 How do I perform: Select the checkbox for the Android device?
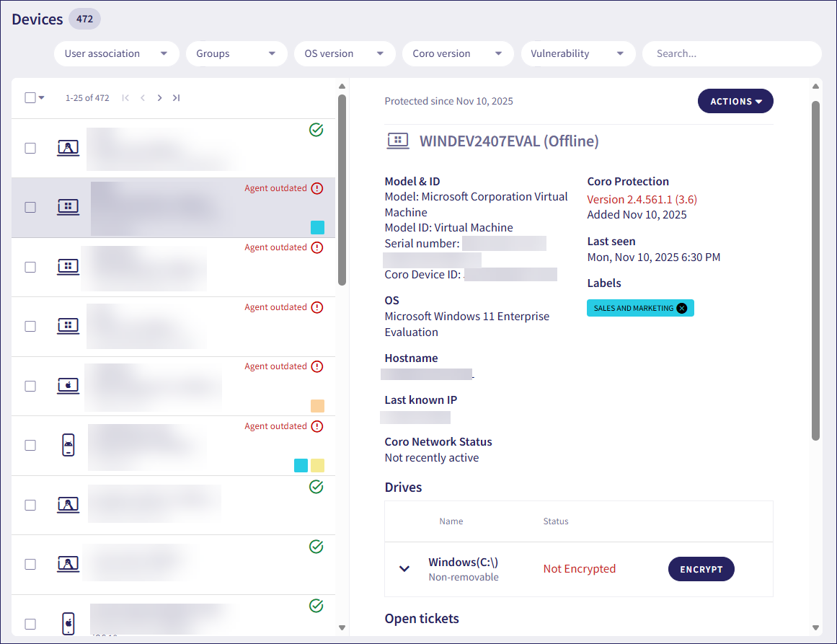tap(30, 445)
